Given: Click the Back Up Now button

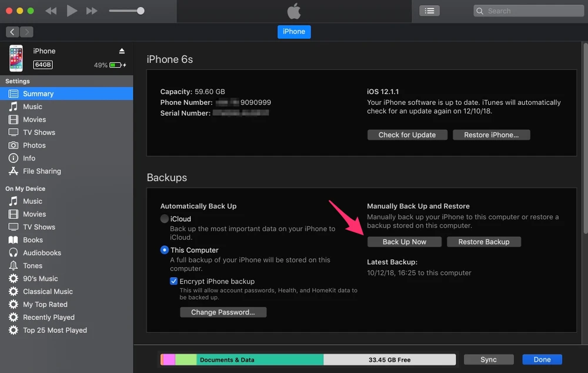Looking at the screenshot, I should coord(404,242).
